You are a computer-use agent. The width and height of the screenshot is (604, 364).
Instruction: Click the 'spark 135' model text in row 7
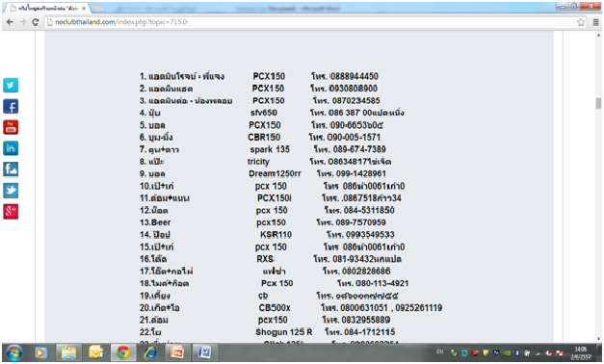click(270, 149)
